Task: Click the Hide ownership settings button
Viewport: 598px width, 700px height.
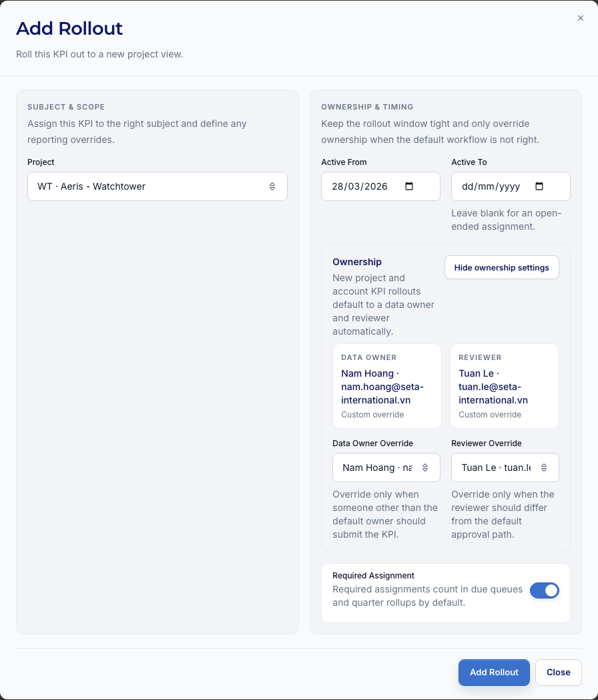Action: 501,267
